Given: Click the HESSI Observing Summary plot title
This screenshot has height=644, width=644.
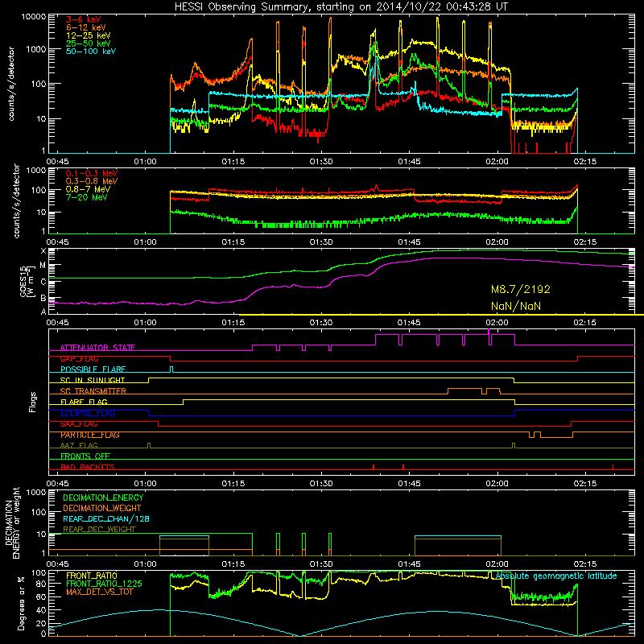Looking at the screenshot, I should (x=341, y=7).
